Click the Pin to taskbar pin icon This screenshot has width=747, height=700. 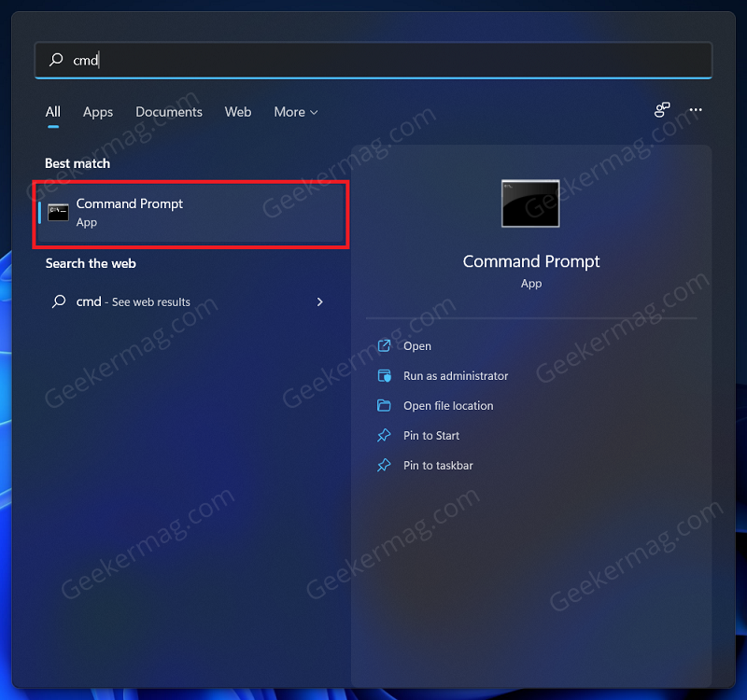click(x=384, y=465)
